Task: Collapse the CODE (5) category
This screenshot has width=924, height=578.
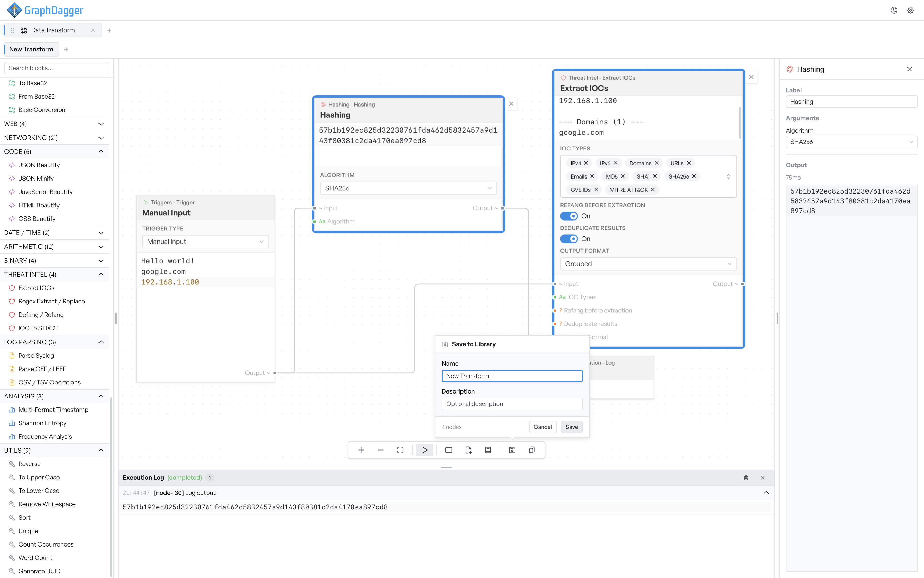Action: tap(55, 152)
